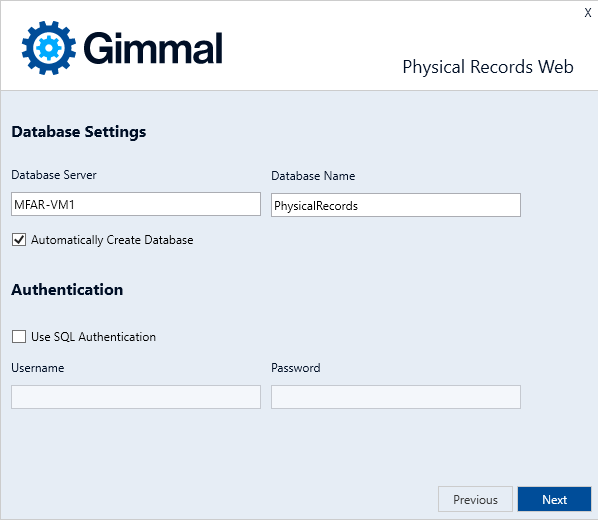Viewport: 598px width, 520px height.
Task: Click the Physical Records Web title
Action: (x=488, y=67)
